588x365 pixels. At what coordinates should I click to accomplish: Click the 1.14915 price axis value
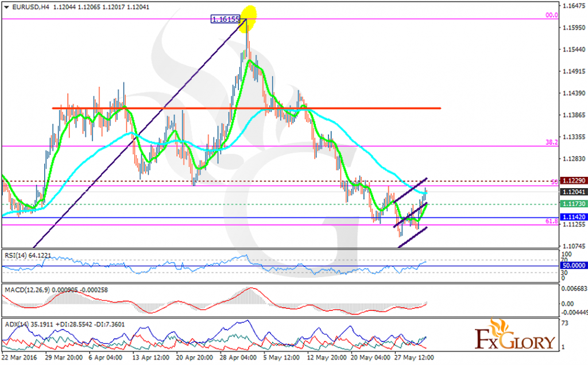[574, 71]
